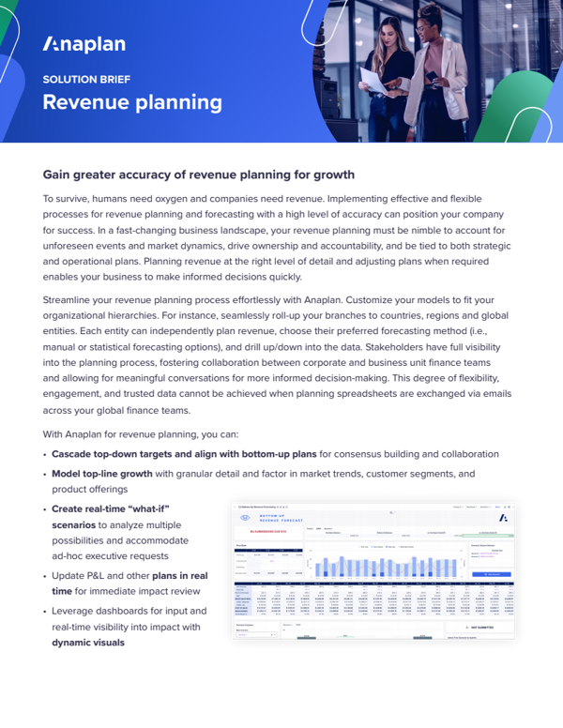Image resolution: width=563 pixels, height=728 pixels.
Task: Click the blue button in the dashboard's right panel
Action: (492, 574)
